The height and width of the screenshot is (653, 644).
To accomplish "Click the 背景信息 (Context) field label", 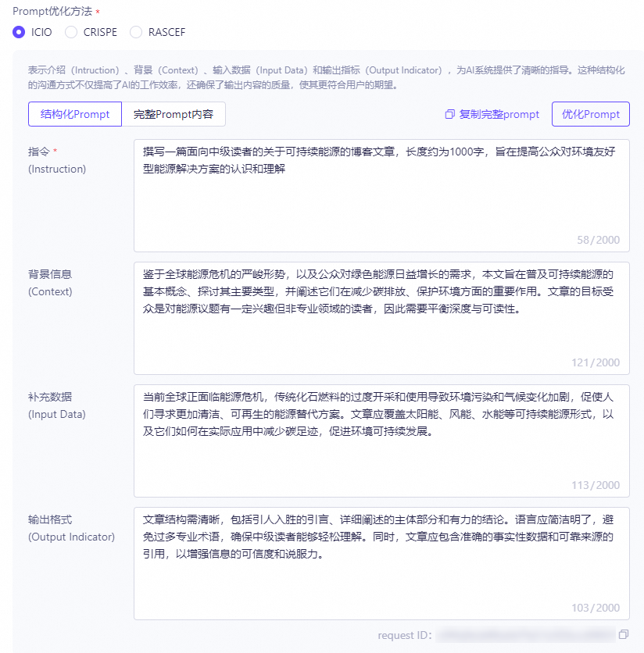I will pos(50,283).
